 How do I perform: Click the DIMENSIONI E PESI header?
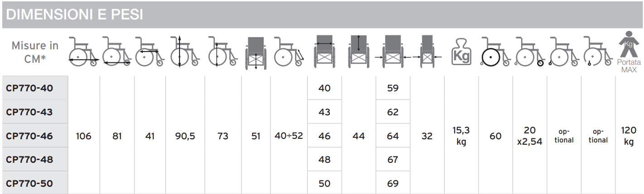pyautogui.click(x=75, y=15)
